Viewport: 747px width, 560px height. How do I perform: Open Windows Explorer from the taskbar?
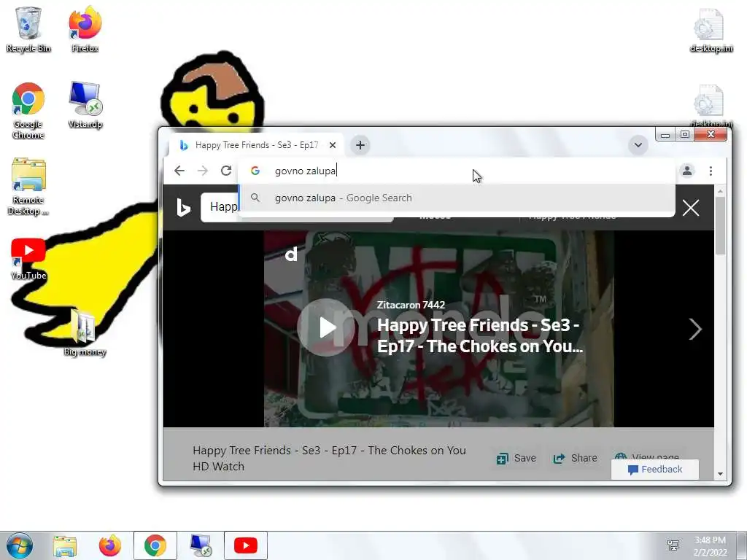[x=64, y=545]
